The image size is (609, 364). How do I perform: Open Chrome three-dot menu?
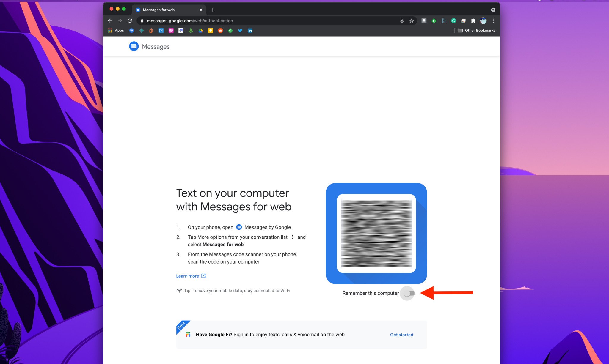[x=493, y=21]
